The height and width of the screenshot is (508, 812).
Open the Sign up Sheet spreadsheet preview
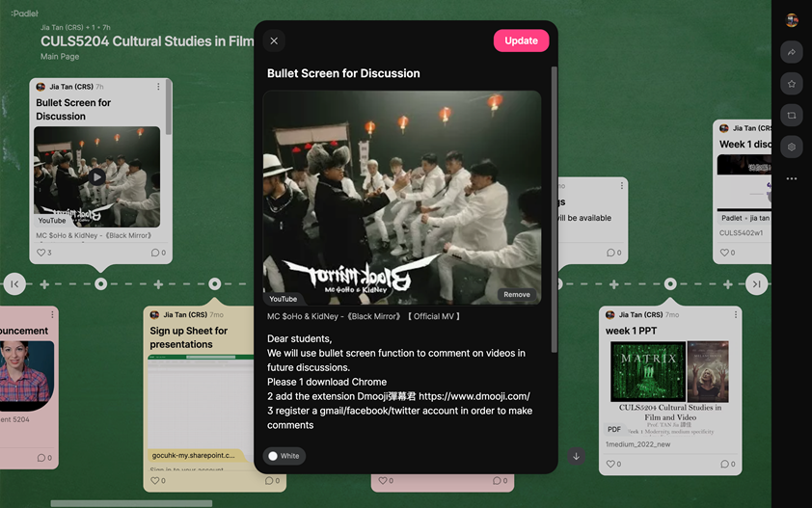coord(201,403)
